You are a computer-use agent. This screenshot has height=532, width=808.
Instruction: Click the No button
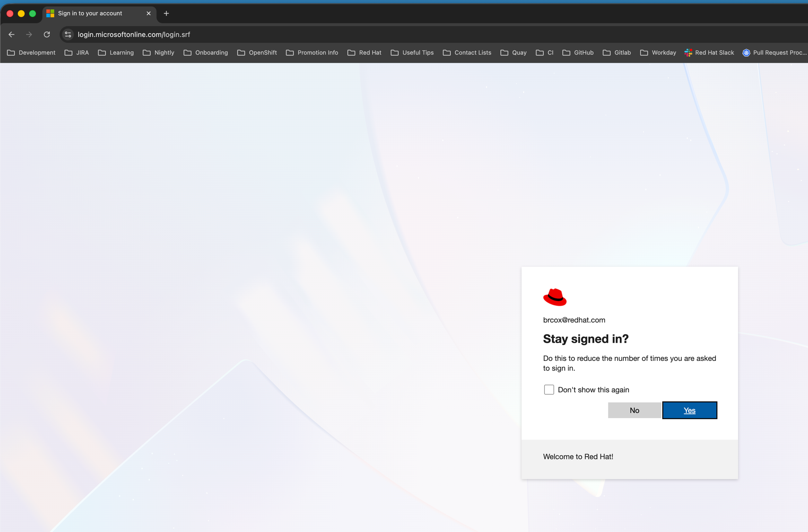[634, 410]
